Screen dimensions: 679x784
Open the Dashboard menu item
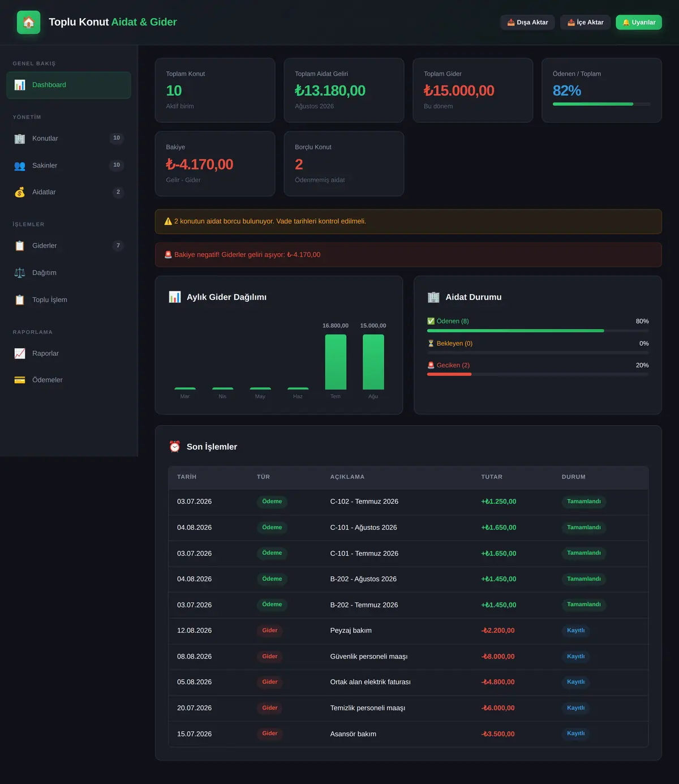click(68, 85)
